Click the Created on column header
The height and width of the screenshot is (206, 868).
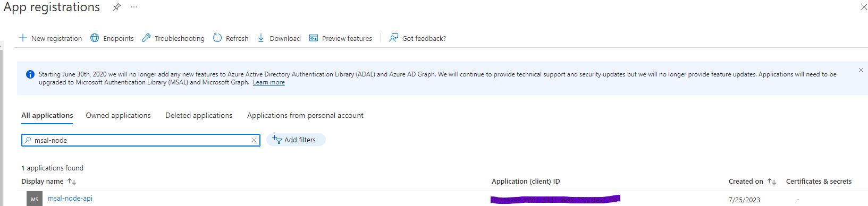point(746,182)
